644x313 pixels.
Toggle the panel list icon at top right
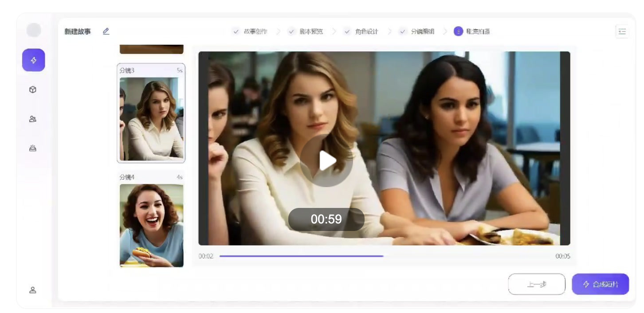(x=622, y=31)
